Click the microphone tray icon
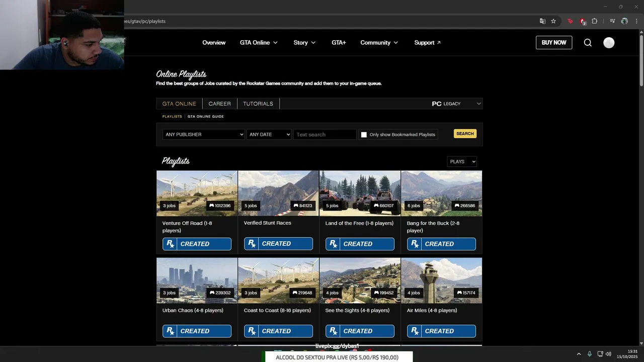Viewport: 644px width, 362px height. click(x=590, y=354)
